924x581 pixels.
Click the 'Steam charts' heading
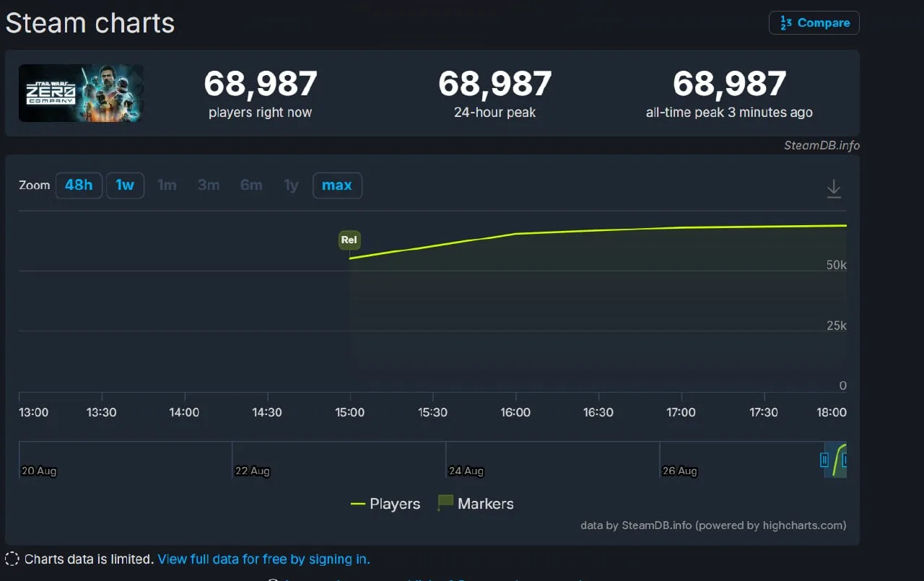[x=90, y=23]
